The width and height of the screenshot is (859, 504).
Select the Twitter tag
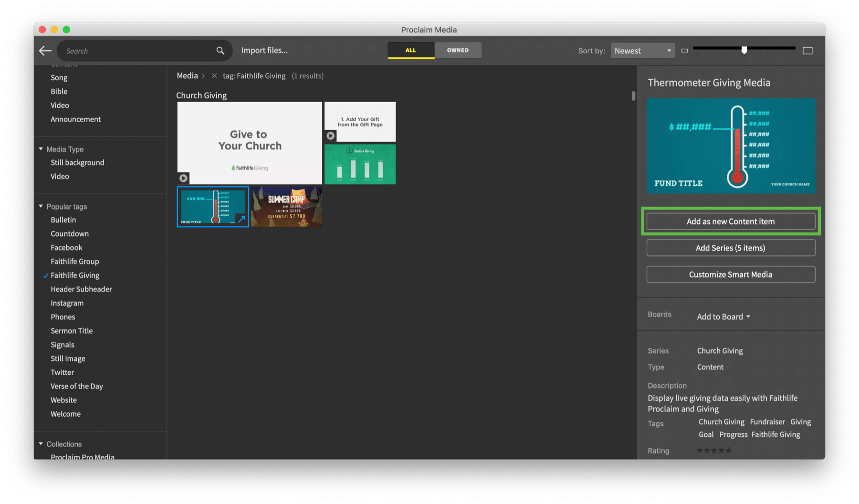click(63, 372)
